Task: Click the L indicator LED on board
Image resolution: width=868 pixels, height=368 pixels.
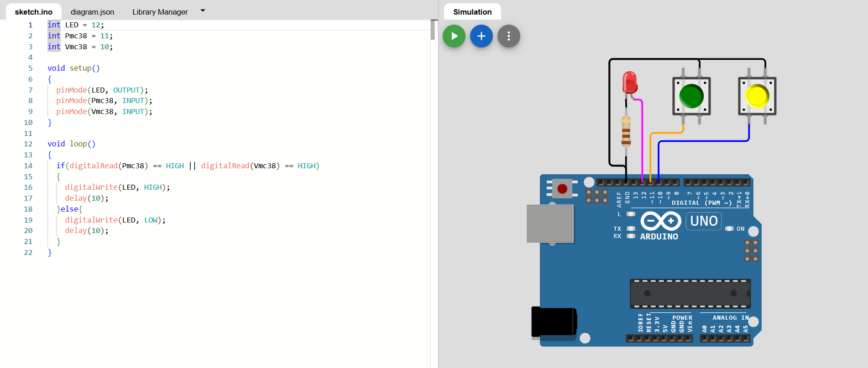Action: 631,214
